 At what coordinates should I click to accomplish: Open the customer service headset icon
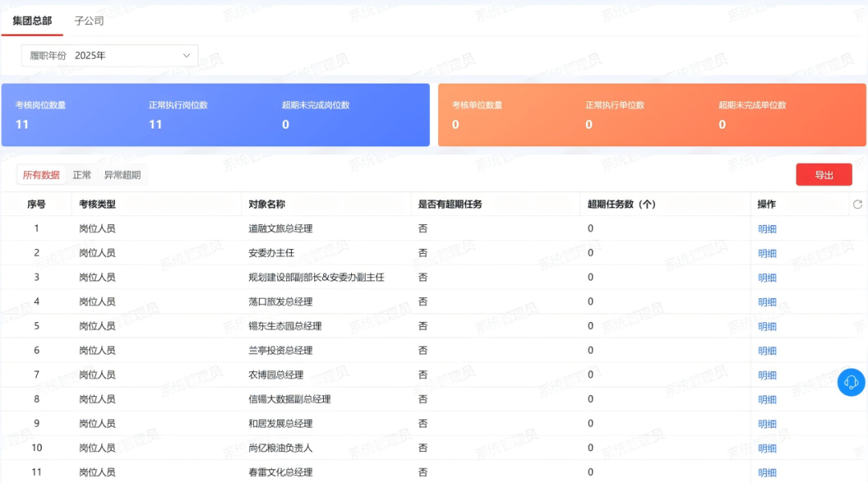point(851,383)
